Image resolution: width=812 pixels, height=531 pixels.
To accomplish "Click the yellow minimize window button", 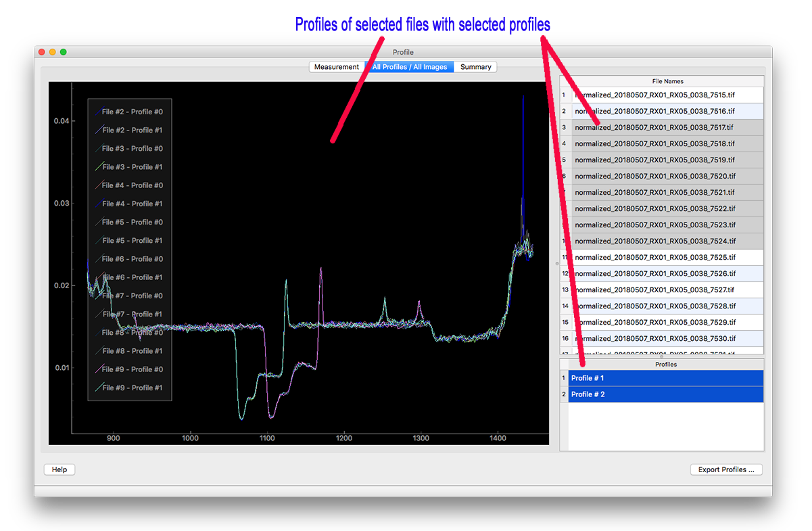I will tap(53, 52).
